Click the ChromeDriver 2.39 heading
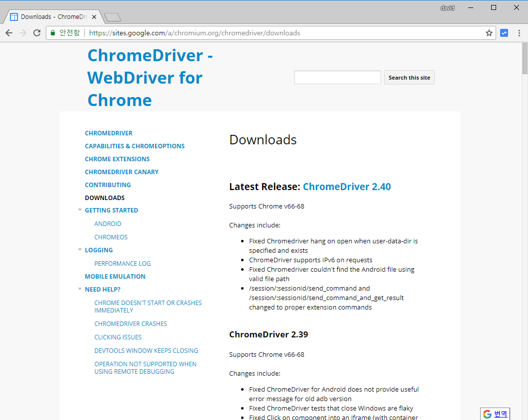The width and height of the screenshot is (528, 420). point(268,334)
